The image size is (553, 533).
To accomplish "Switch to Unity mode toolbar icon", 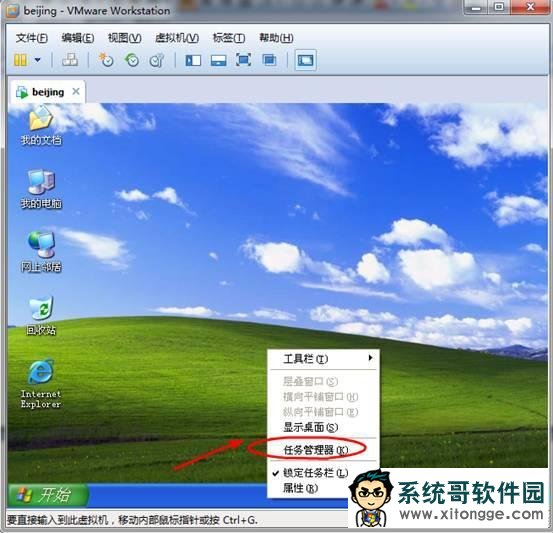I will (269, 60).
